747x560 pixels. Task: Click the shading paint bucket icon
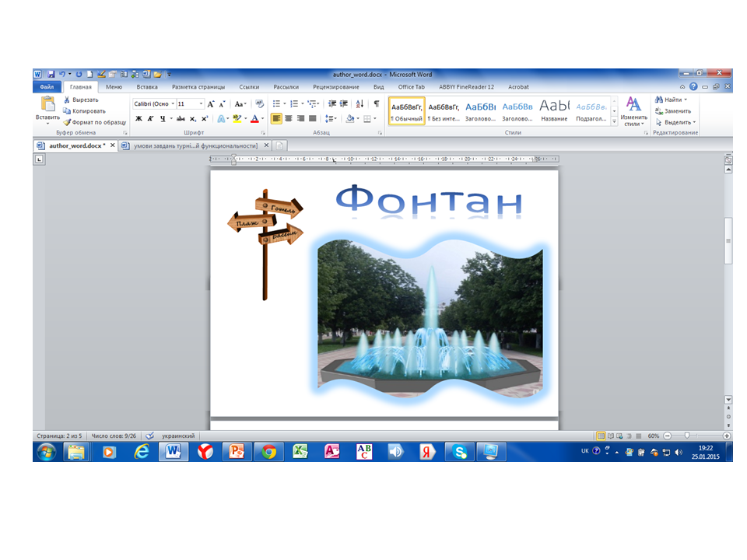(x=350, y=118)
